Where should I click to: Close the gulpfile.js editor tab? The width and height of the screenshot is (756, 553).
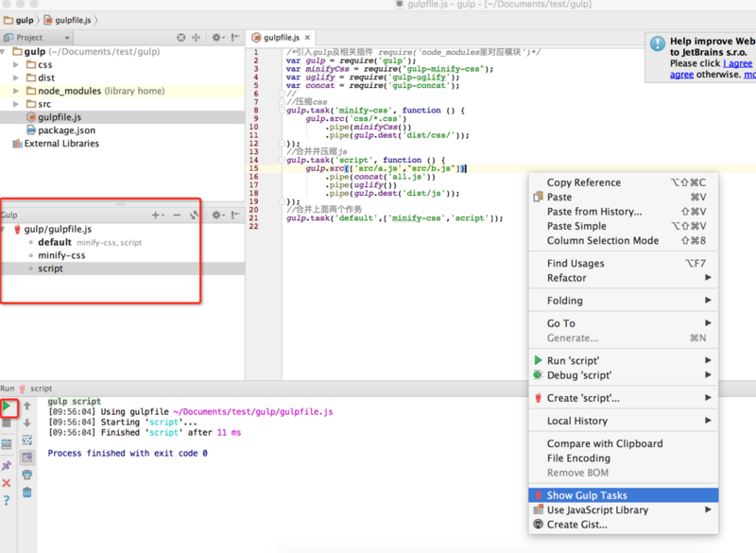pyautogui.click(x=307, y=38)
